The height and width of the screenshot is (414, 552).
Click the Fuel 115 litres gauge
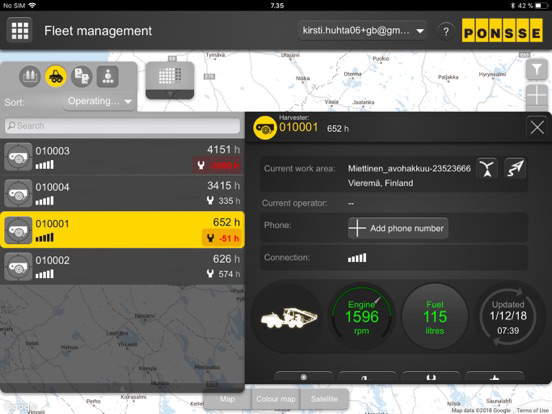click(x=435, y=317)
